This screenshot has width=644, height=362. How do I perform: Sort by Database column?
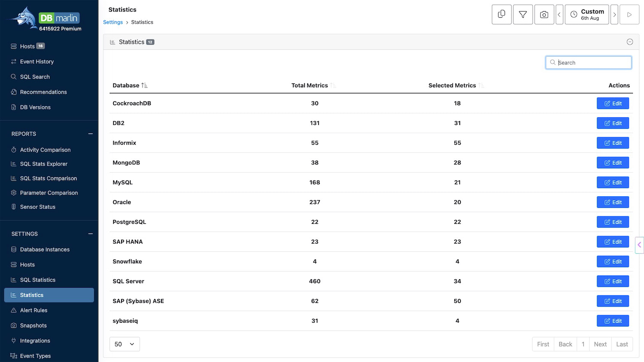(x=130, y=85)
